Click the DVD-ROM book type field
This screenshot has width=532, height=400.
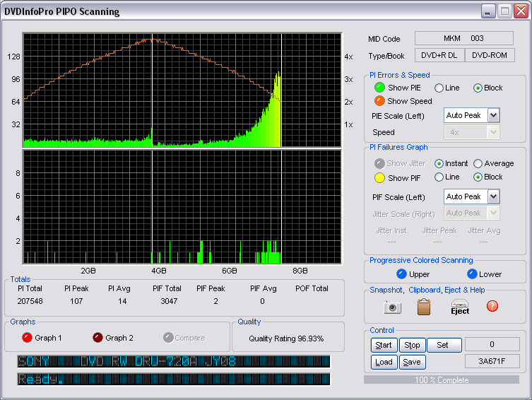pos(490,55)
